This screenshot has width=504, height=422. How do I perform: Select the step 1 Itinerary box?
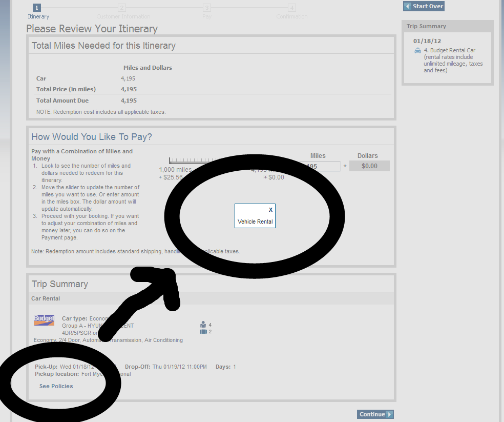(36, 8)
